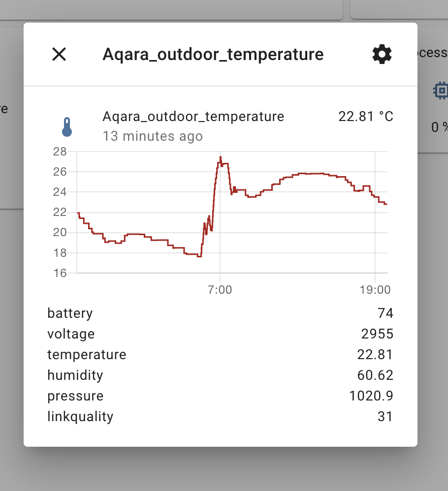Click the graph peak above 27 degrees
448x491 pixels.
point(220,156)
